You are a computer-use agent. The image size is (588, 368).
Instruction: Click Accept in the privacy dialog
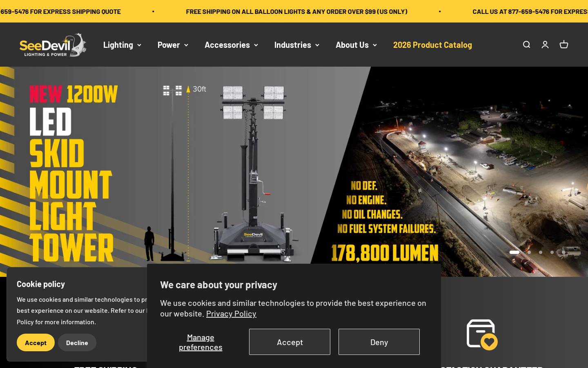click(x=290, y=342)
